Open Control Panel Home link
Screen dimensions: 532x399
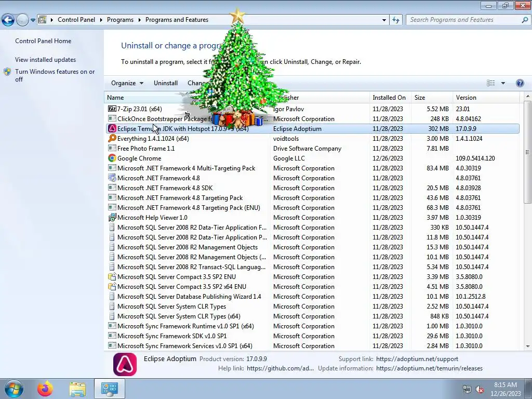click(43, 41)
